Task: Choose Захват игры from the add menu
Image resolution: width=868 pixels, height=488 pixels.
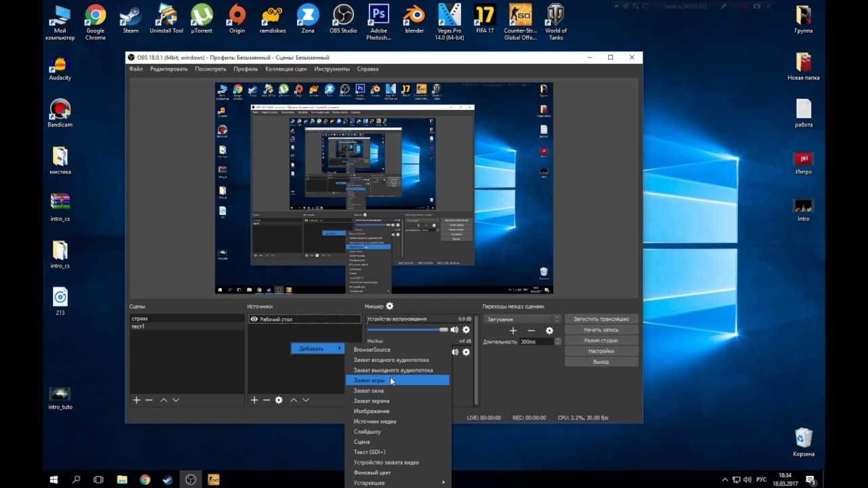Action: [398, 380]
